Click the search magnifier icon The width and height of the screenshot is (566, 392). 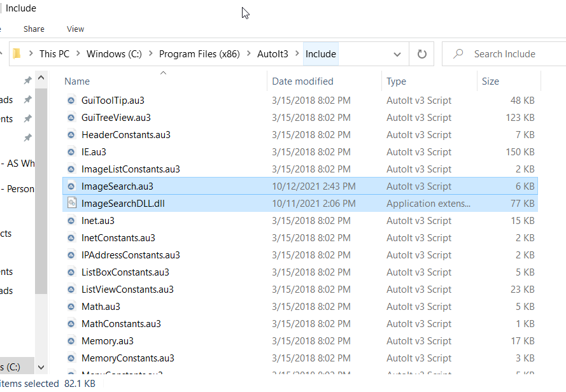458,54
